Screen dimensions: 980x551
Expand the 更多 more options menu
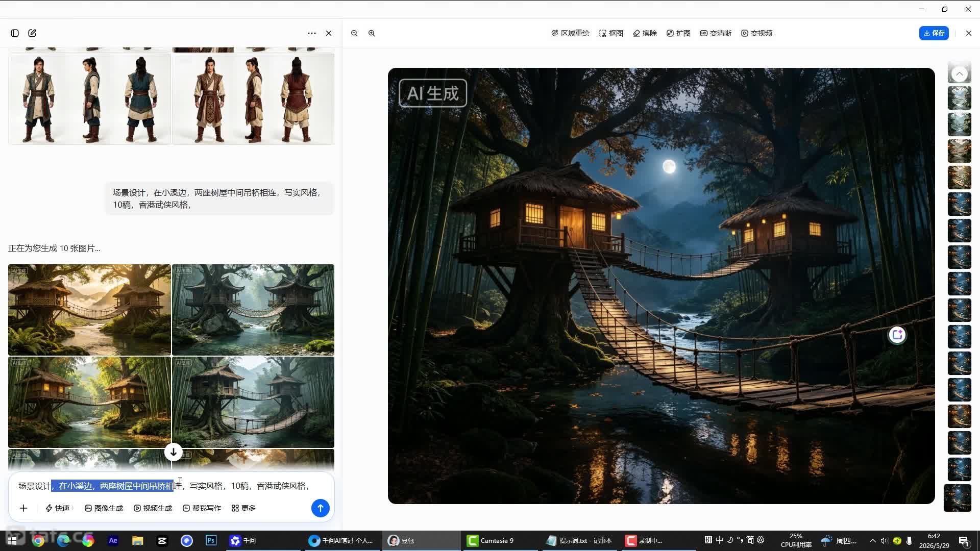(243, 508)
